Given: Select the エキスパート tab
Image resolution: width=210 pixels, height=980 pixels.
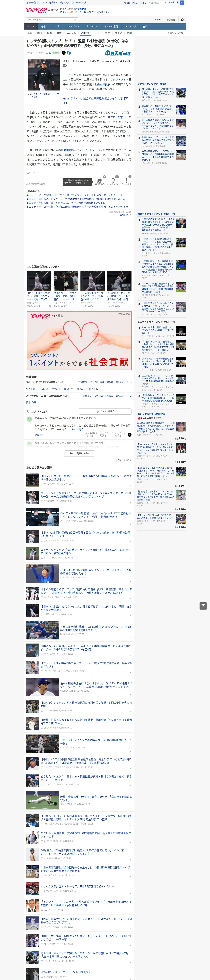Looking at the screenshot, I should point(72,27).
